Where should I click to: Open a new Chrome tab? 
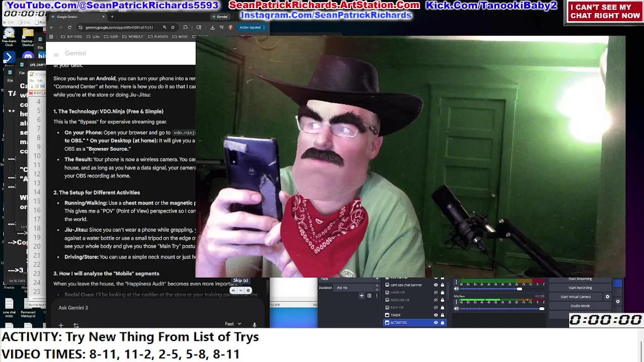[x=112, y=17]
